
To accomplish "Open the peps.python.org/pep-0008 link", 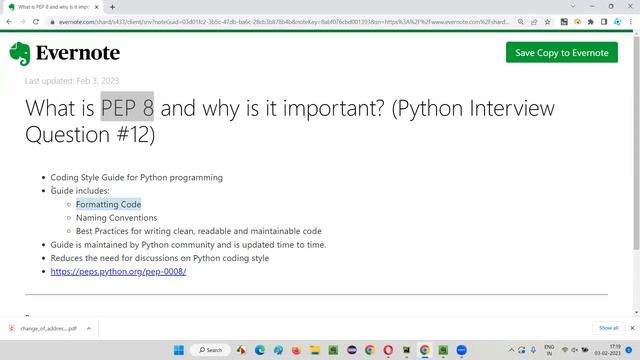I will [118, 271].
